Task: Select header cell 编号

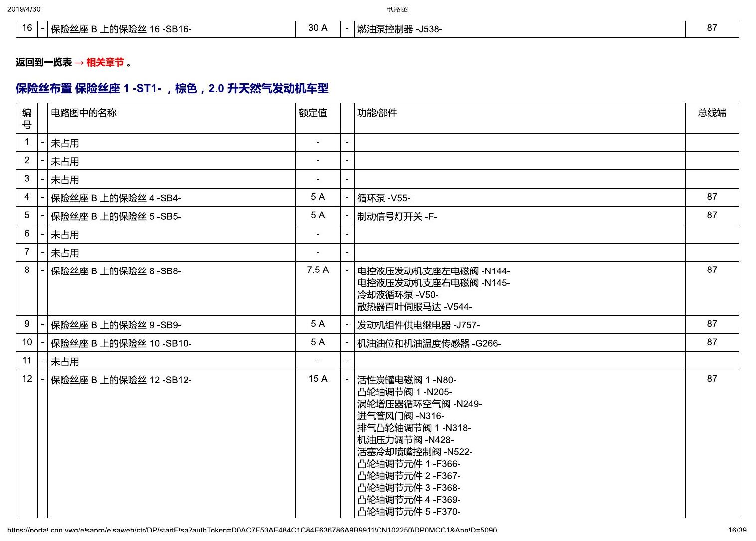Action: point(27,119)
